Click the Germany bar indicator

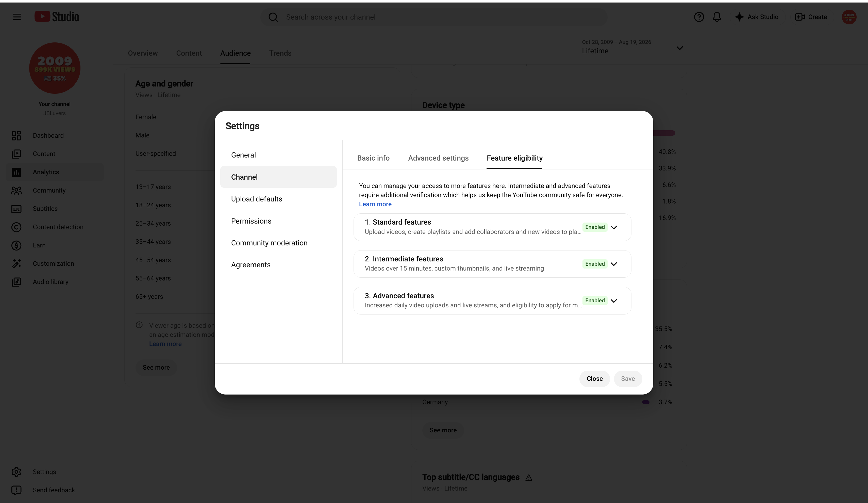point(646,402)
